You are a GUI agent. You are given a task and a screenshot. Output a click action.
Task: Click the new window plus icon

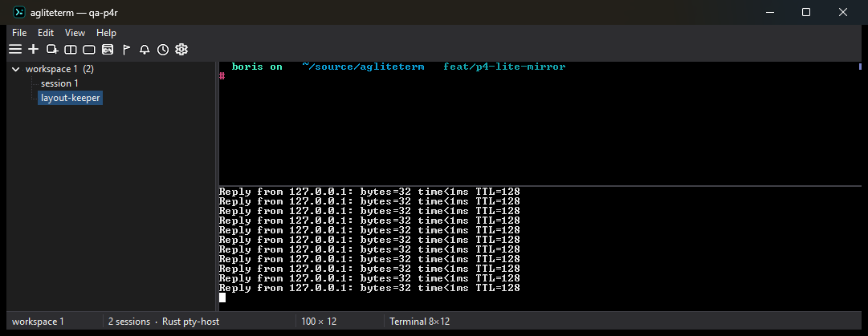click(x=52, y=50)
